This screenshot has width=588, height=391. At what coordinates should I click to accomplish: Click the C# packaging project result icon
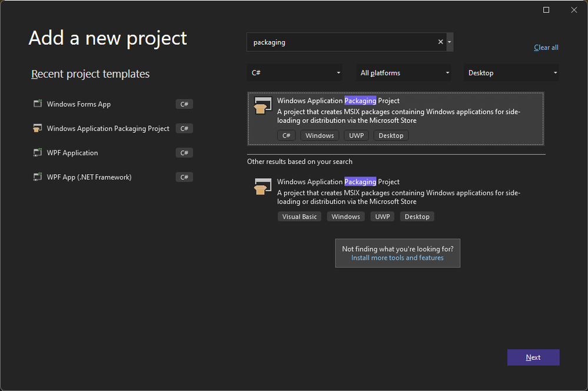[263, 105]
